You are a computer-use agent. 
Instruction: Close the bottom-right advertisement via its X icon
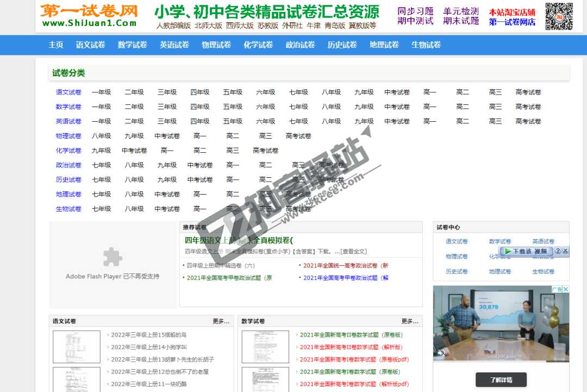tap(566, 289)
